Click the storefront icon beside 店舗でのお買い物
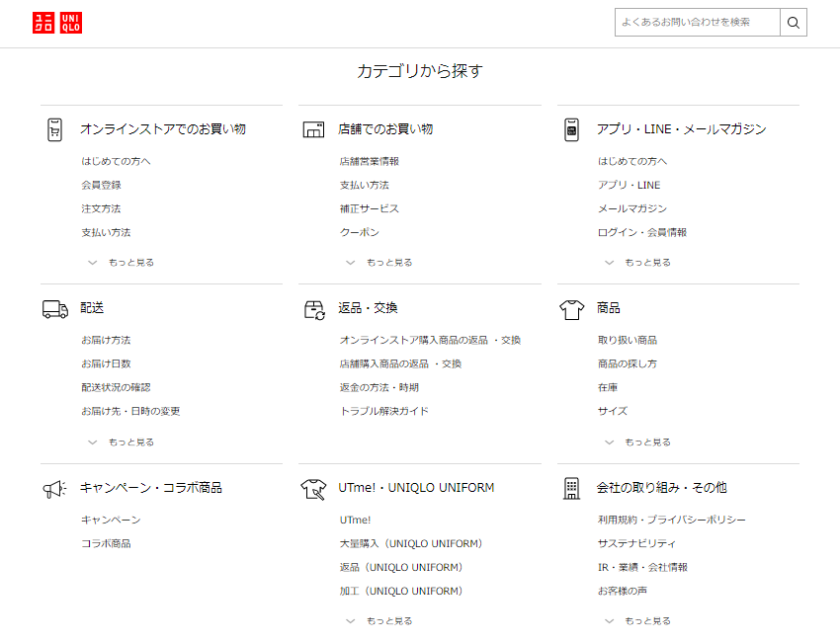Screen dimensions: 840x643 (313, 128)
